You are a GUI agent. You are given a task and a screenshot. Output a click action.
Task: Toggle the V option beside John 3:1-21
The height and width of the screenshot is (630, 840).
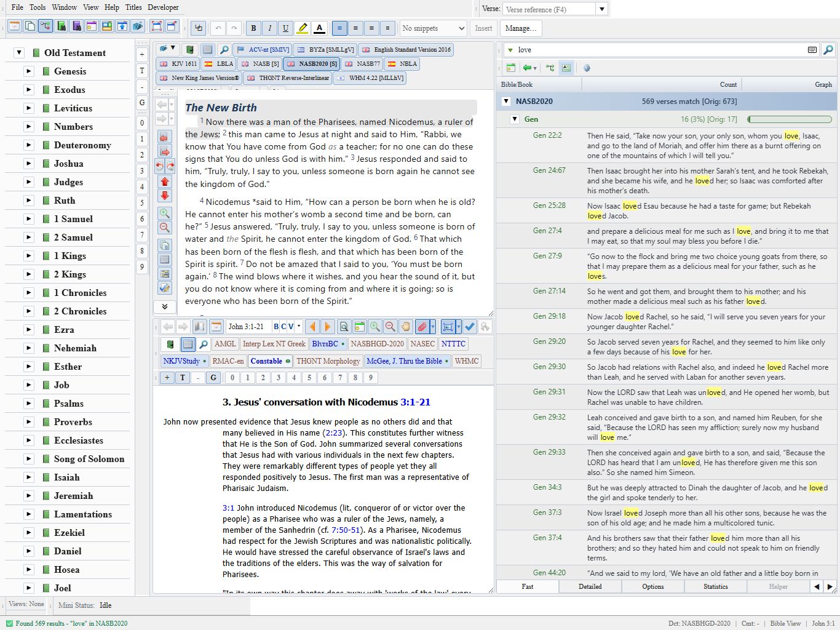(291, 327)
